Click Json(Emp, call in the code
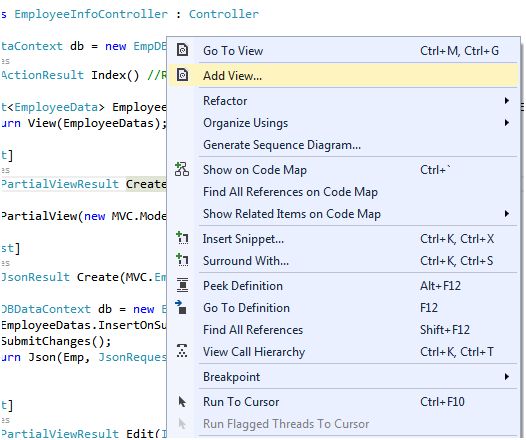This screenshot has width=526, height=440. (59, 357)
